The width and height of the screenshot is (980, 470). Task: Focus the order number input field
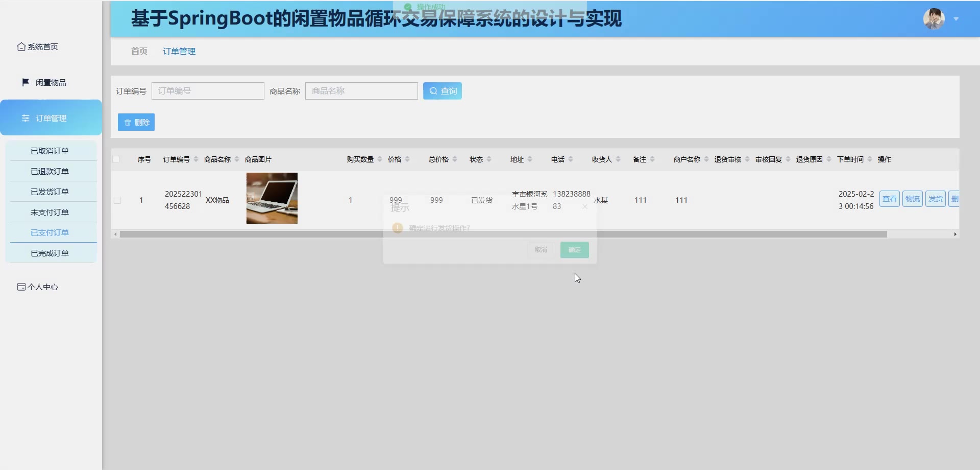[208, 91]
